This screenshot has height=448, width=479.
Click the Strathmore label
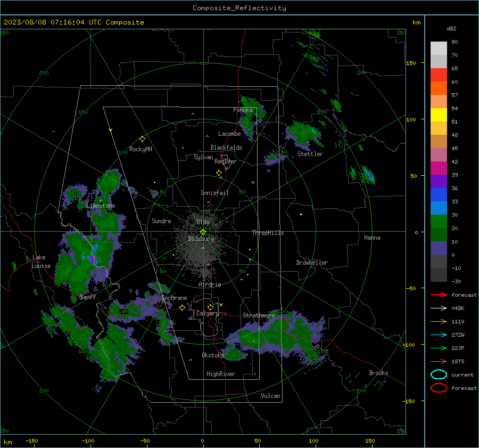pyautogui.click(x=259, y=315)
